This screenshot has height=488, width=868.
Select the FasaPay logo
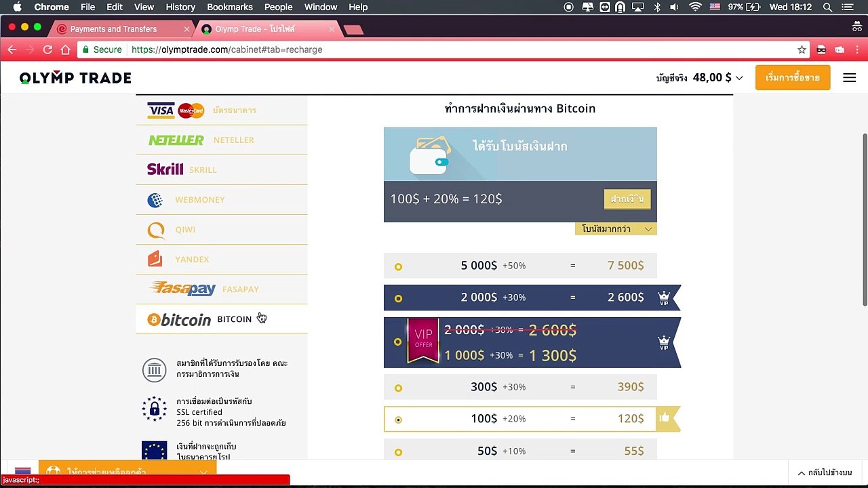pos(182,289)
